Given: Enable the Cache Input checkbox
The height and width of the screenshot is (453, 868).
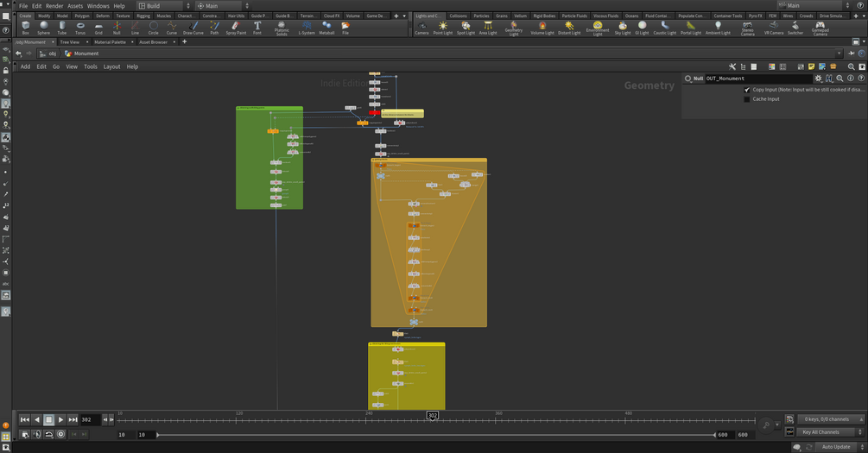Looking at the screenshot, I should click(x=747, y=99).
